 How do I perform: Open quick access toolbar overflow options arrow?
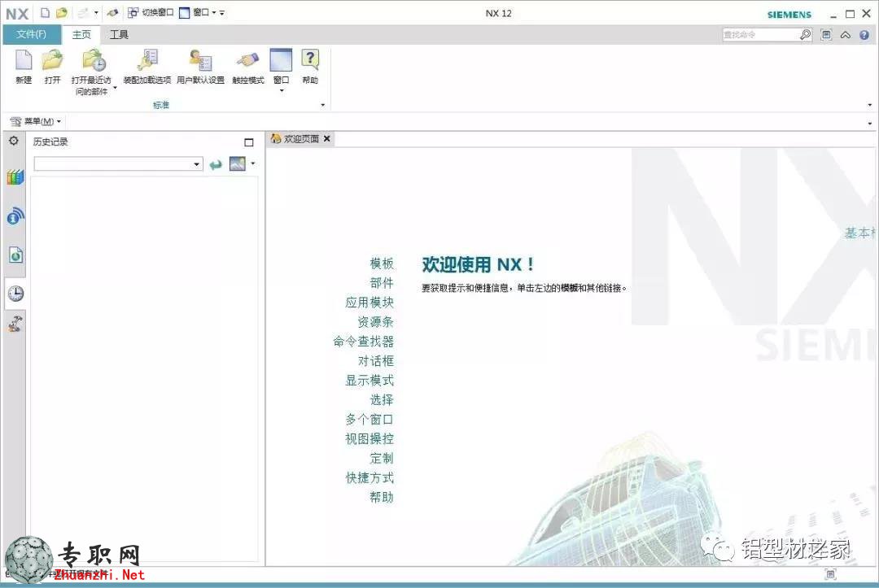click(222, 13)
